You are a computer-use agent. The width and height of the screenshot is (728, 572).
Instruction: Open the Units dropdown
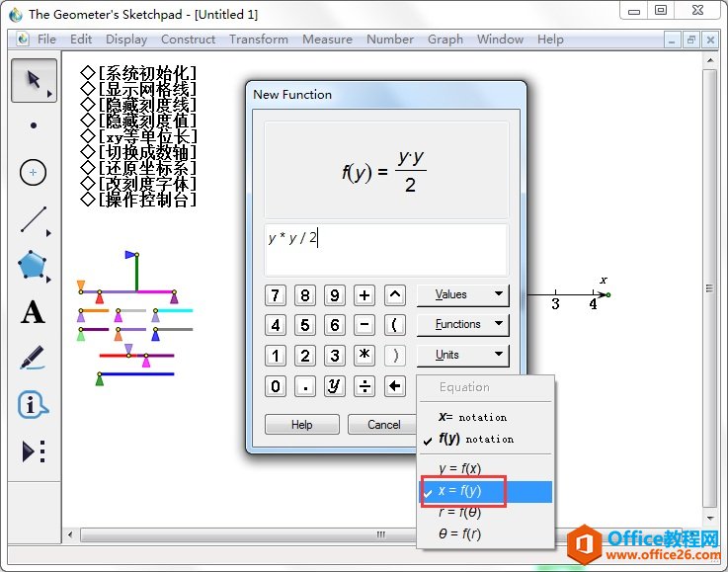point(463,356)
